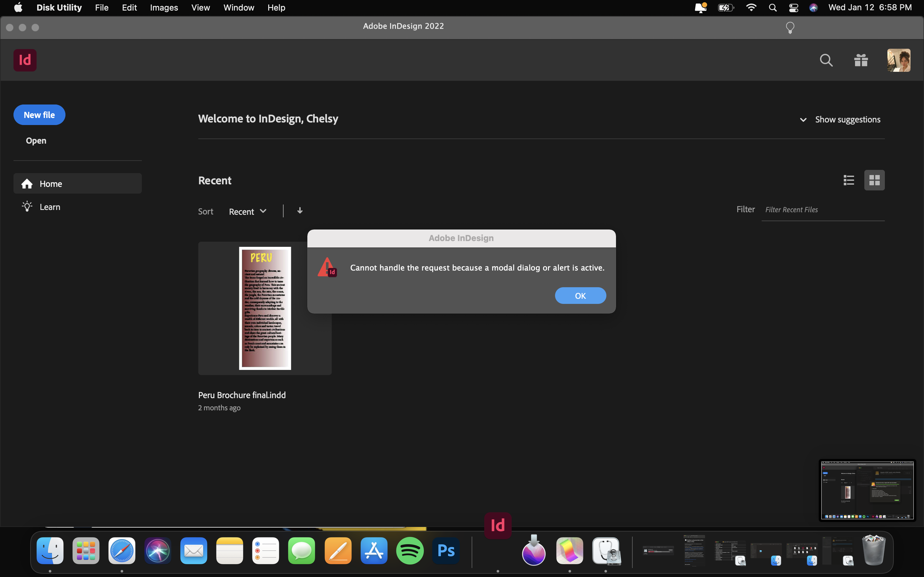Open search on the InDesign home screen
The width and height of the screenshot is (924, 577).
826,60
